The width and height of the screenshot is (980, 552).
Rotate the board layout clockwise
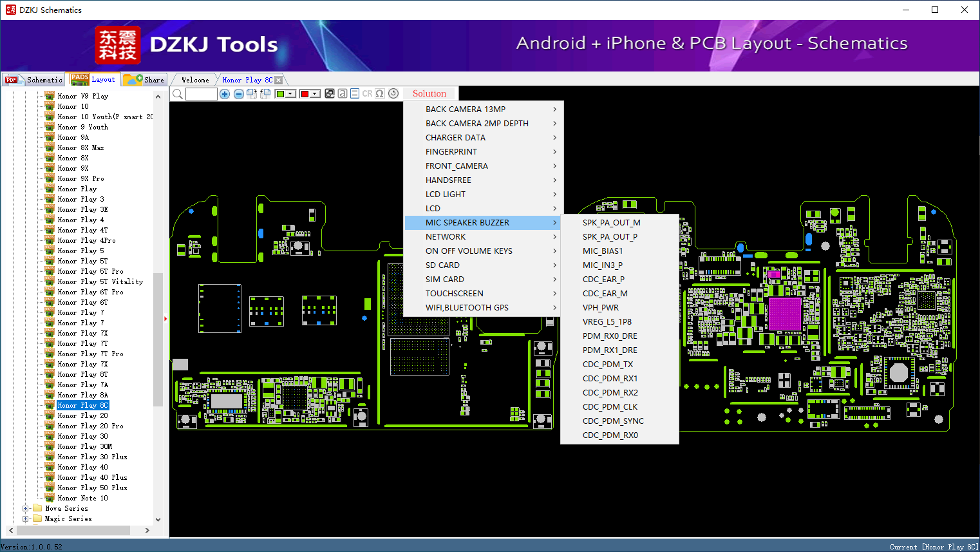point(252,94)
